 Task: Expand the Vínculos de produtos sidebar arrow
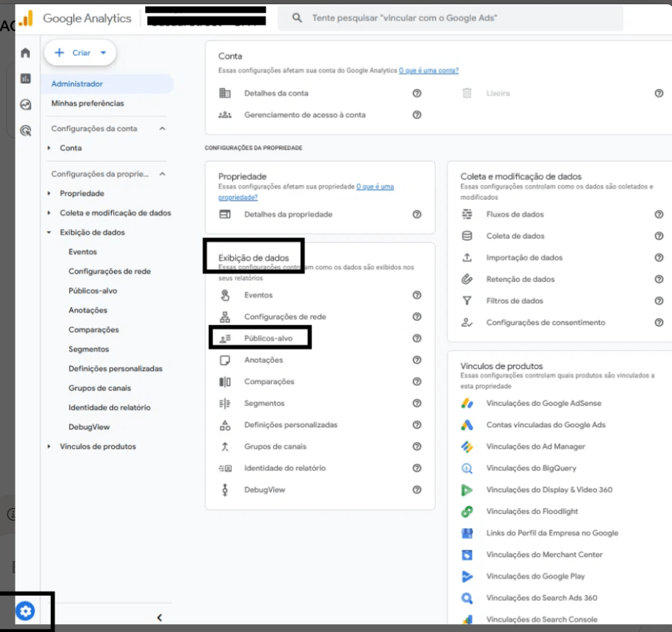pyautogui.click(x=49, y=446)
